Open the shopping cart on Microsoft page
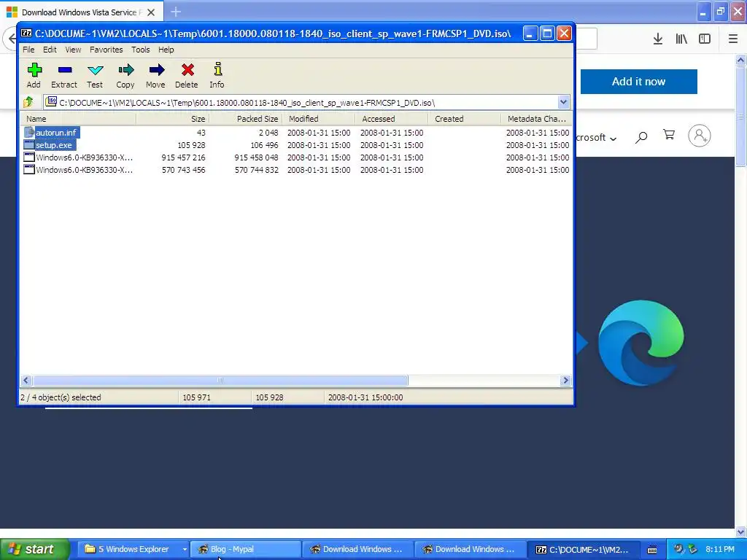This screenshot has height=560, width=747. [x=669, y=135]
